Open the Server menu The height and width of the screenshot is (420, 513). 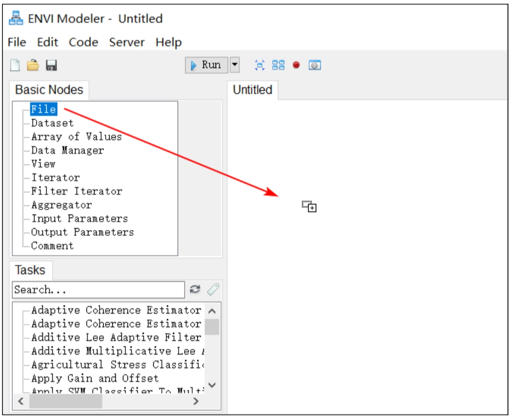127,42
